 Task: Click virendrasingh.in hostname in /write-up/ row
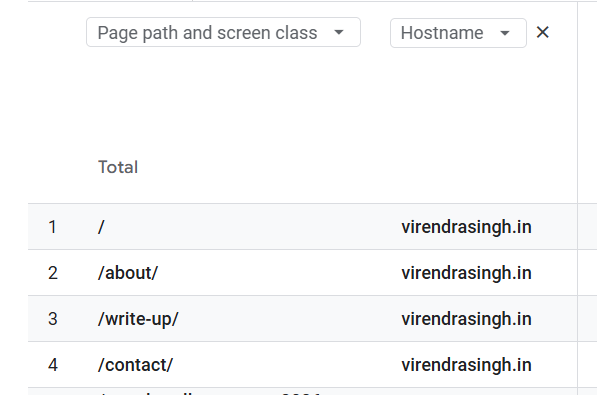[x=466, y=319]
